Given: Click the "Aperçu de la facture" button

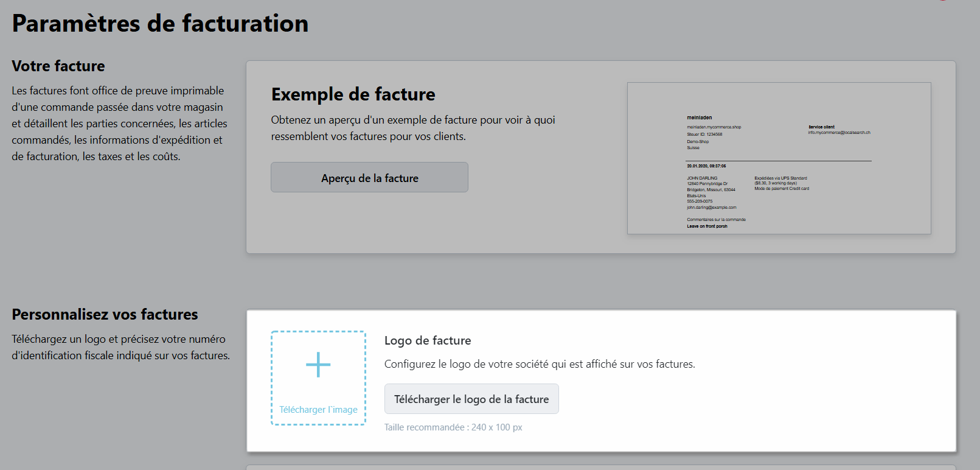Looking at the screenshot, I should (x=369, y=178).
